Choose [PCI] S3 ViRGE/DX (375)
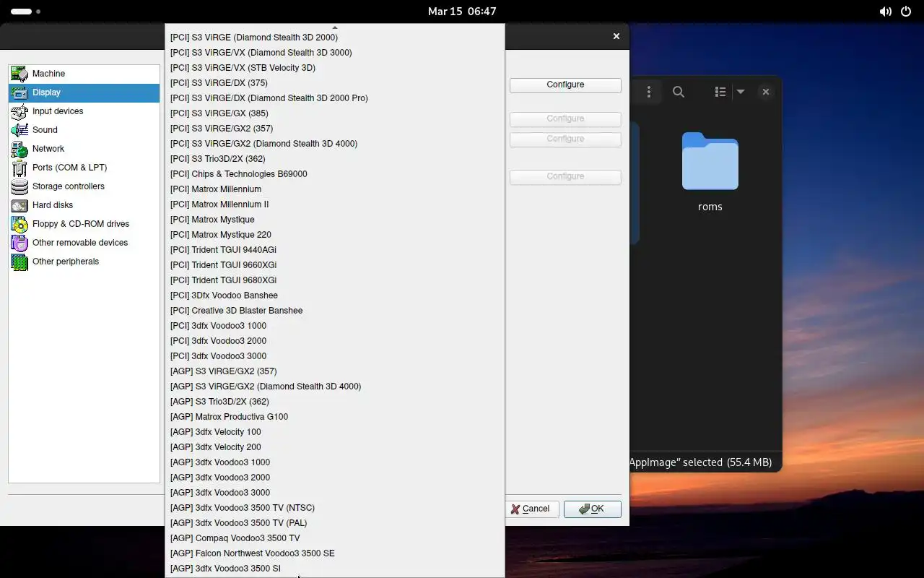Image resolution: width=924 pixels, height=578 pixels. [334, 83]
